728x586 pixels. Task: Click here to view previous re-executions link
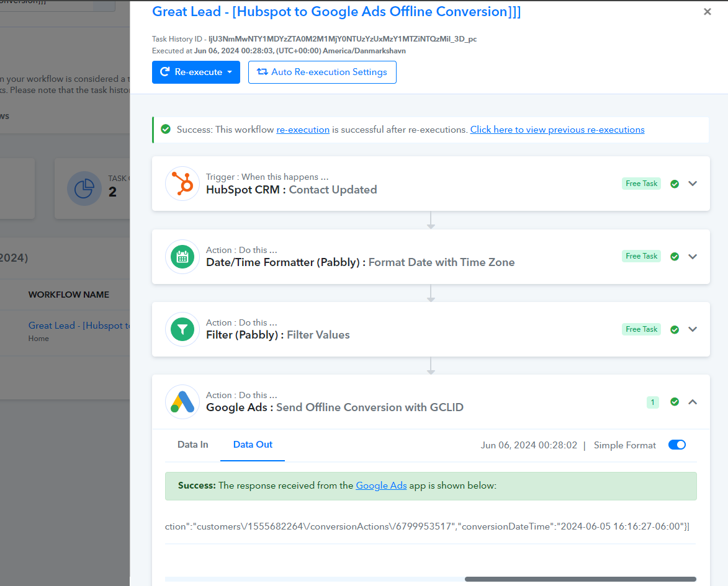[x=557, y=130]
